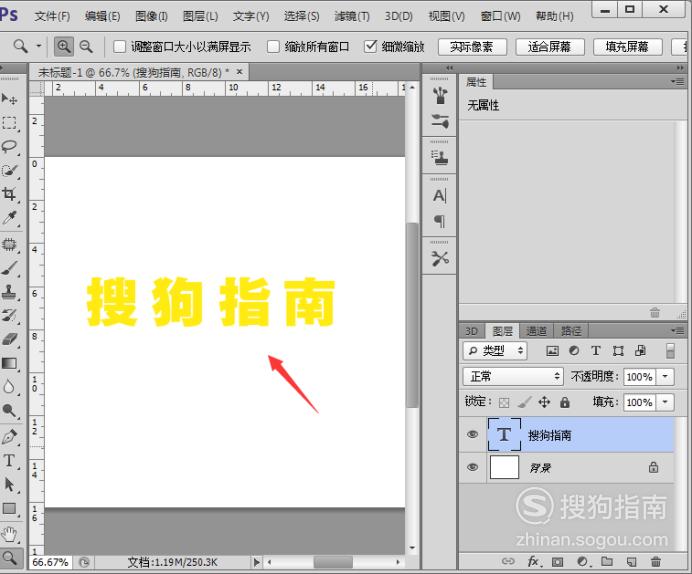Collapse the right panel dock arrows
The image size is (692, 574).
pyautogui.click(x=680, y=68)
